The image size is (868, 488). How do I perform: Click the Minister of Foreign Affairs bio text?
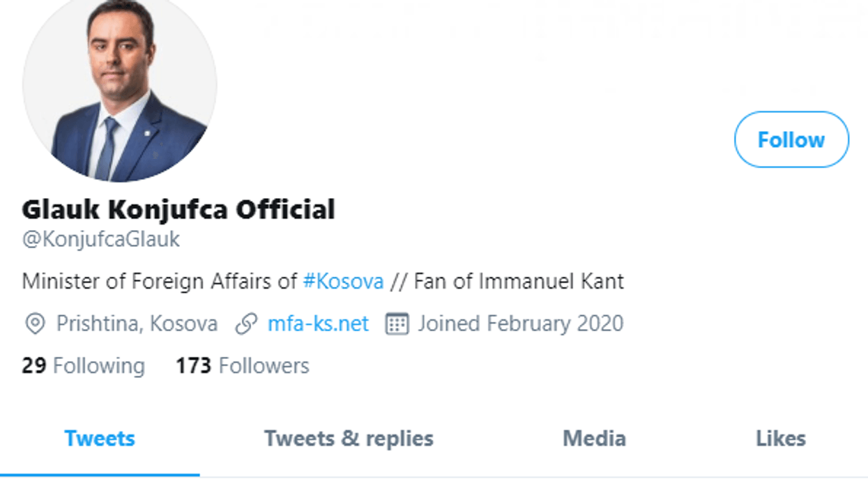click(x=160, y=282)
